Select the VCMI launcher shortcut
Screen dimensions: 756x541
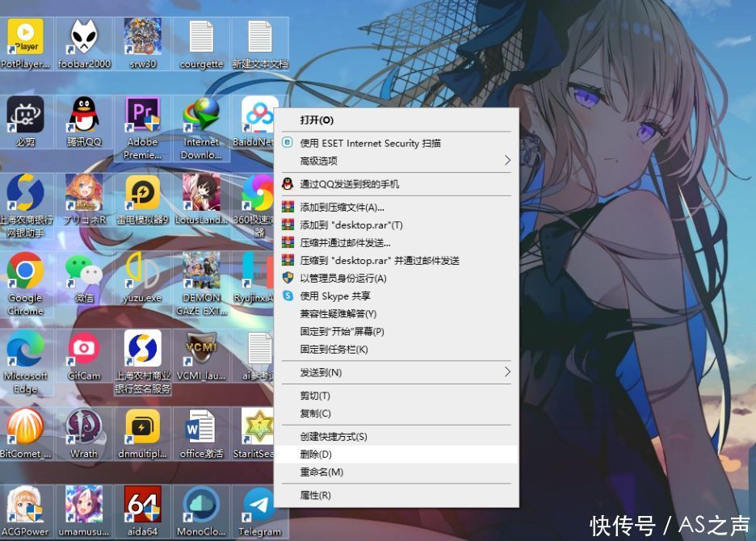202,356
